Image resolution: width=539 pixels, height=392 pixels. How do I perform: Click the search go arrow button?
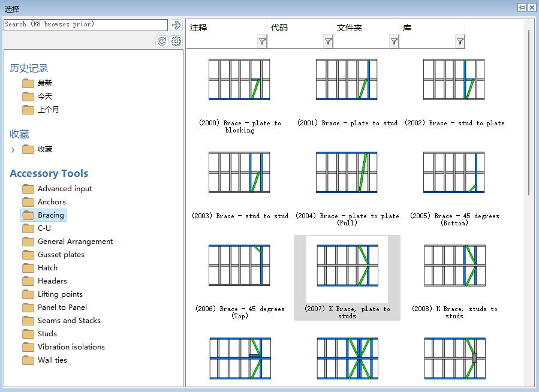[x=176, y=25]
